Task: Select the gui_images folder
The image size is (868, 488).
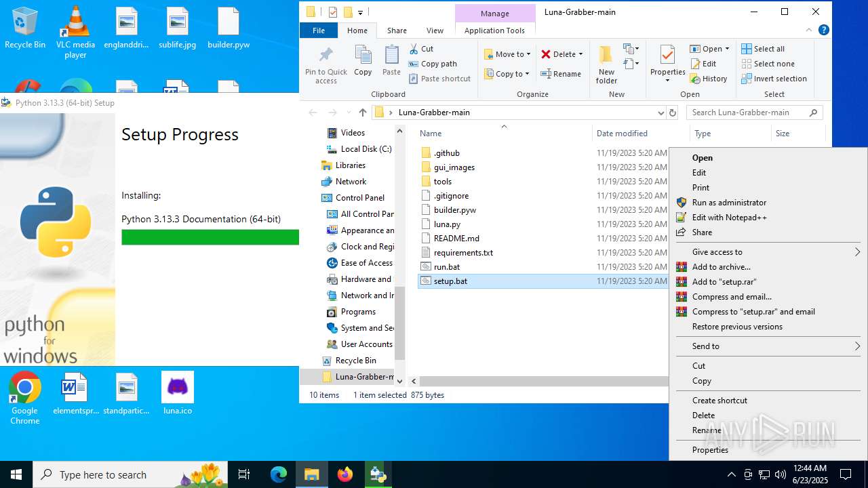Action: coord(454,167)
